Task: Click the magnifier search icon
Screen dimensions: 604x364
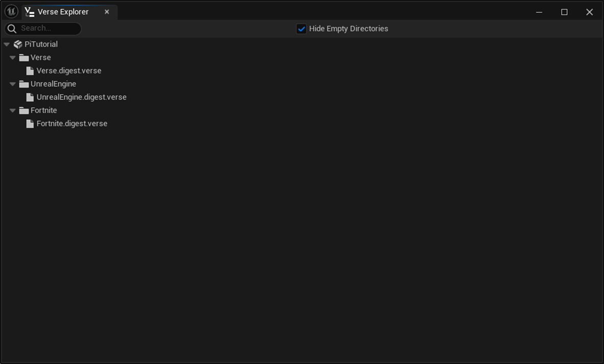Action: pyautogui.click(x=12, y=29)
